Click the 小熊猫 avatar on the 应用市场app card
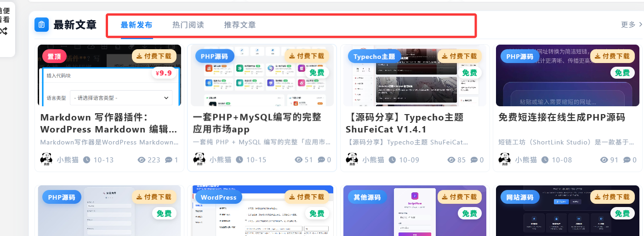Viewport: 644px width, 236px height. coord(199,160)
